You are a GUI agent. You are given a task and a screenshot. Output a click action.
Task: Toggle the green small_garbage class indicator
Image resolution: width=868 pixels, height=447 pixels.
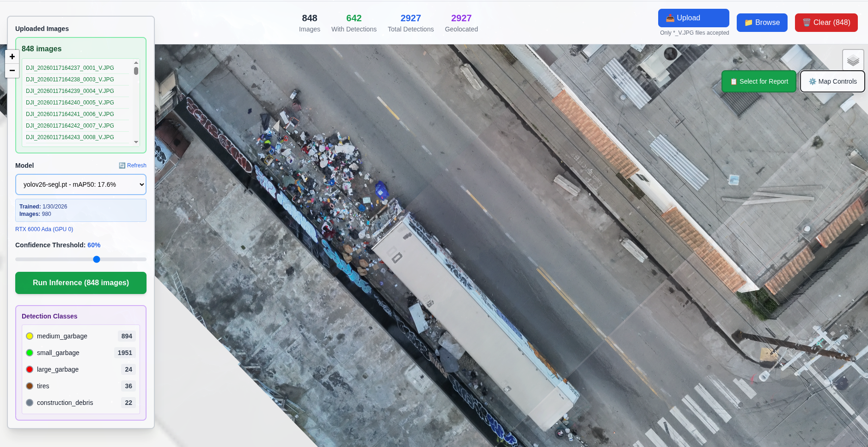30,353
